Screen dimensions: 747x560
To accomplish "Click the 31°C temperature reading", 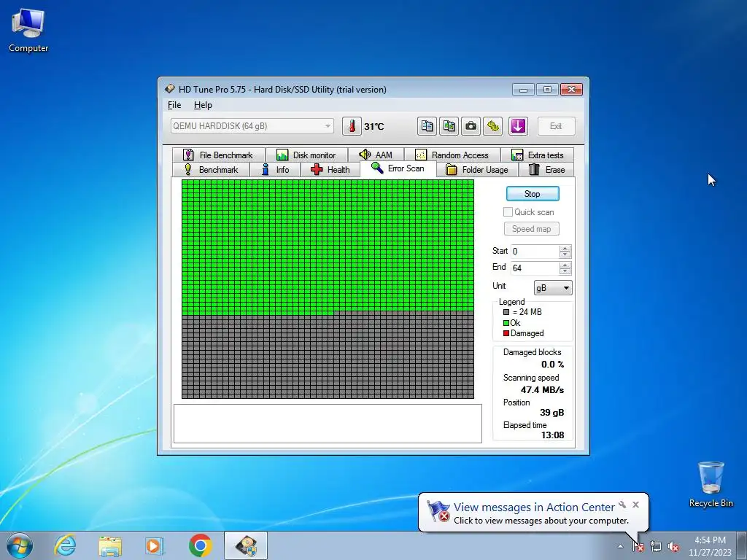I will (374, 127).
